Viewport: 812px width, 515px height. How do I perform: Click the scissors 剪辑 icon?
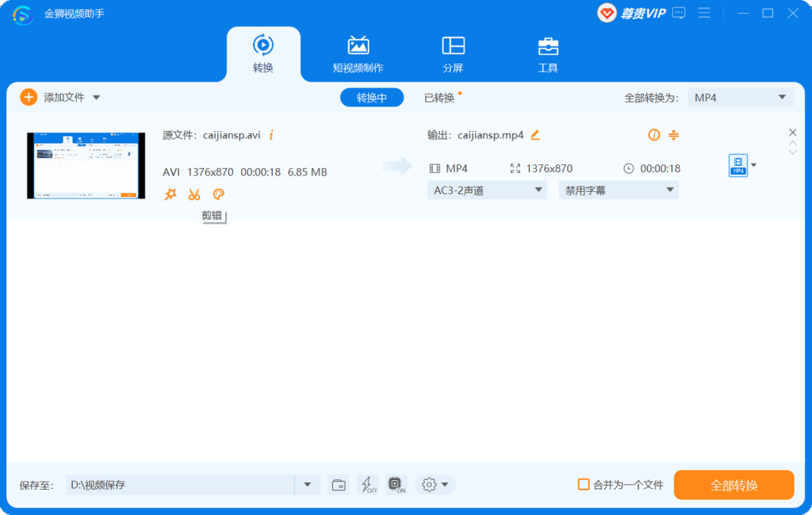tap(194, 194)
